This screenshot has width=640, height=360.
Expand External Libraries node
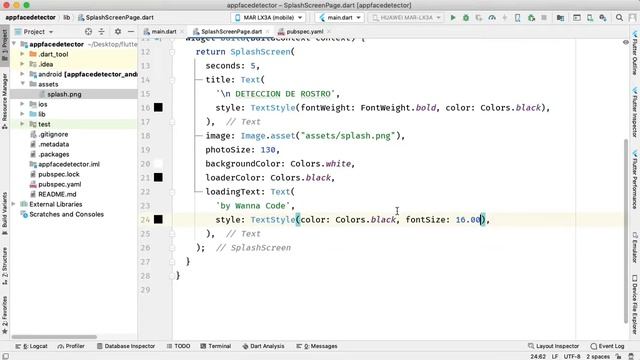tap(14, 204)
